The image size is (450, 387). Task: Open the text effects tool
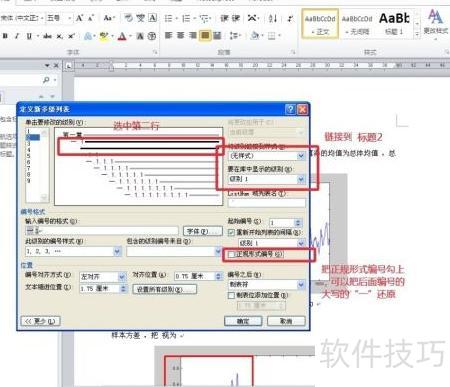88,36
